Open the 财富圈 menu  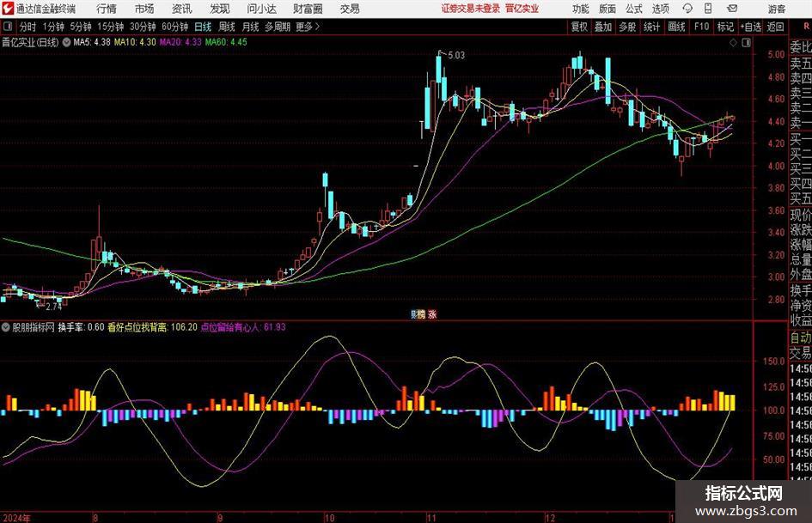click(x=308, y=9)
